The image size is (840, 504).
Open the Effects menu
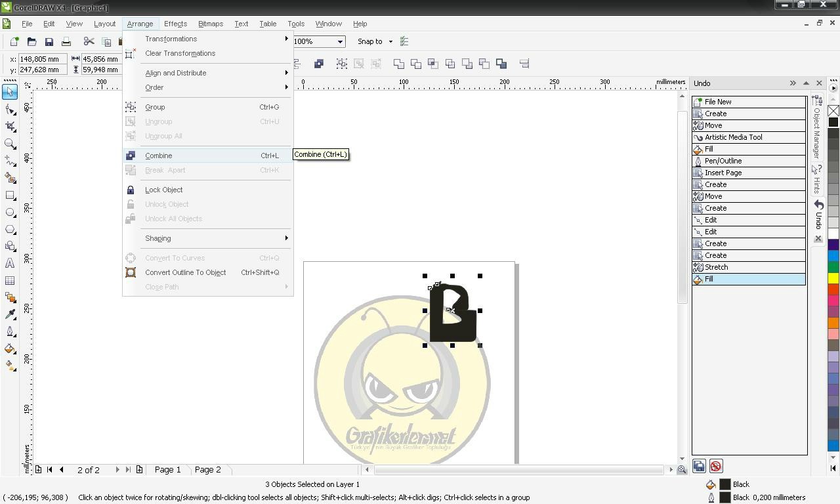(x=175, y=24)
